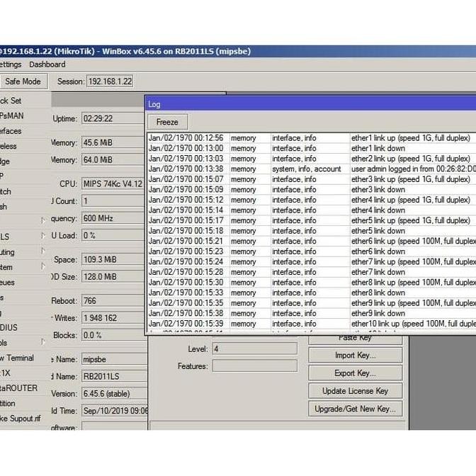Expand the System submenu arrow
Viewport: 476px width, 476px height.
coord(43,266)
